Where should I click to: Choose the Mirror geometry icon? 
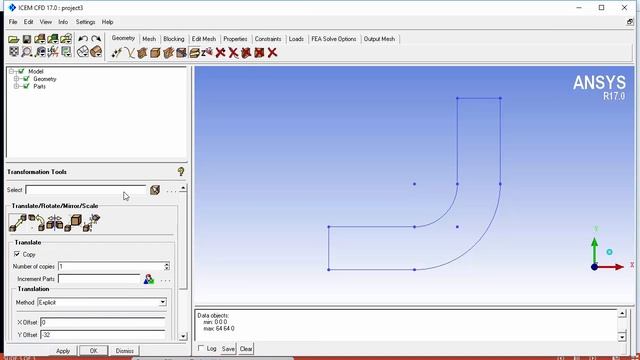55,223
